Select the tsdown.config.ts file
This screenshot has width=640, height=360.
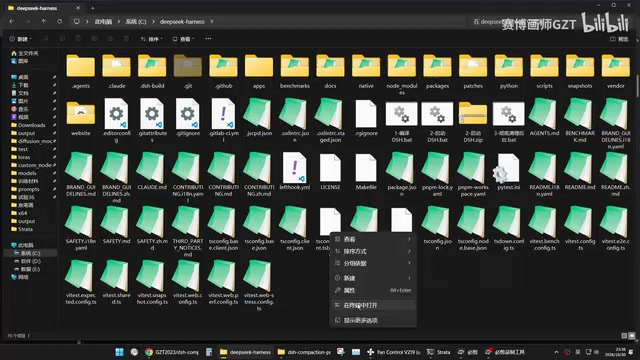point(509,229)
